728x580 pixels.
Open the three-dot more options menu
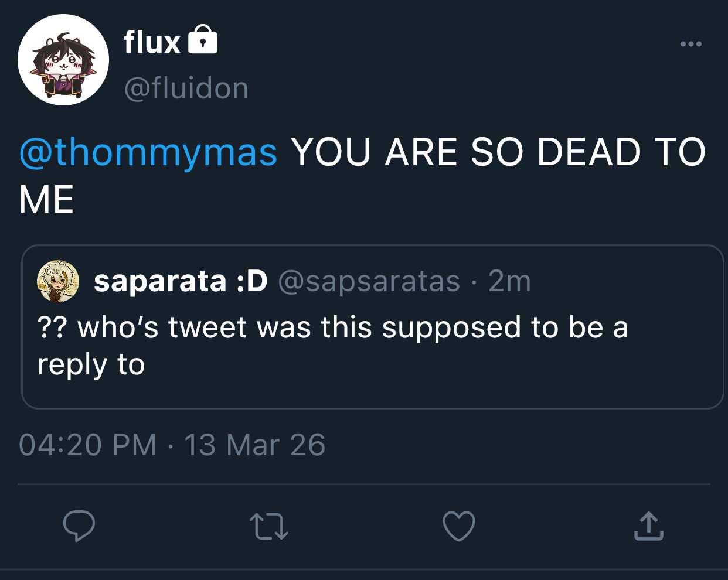click(691, 44)
